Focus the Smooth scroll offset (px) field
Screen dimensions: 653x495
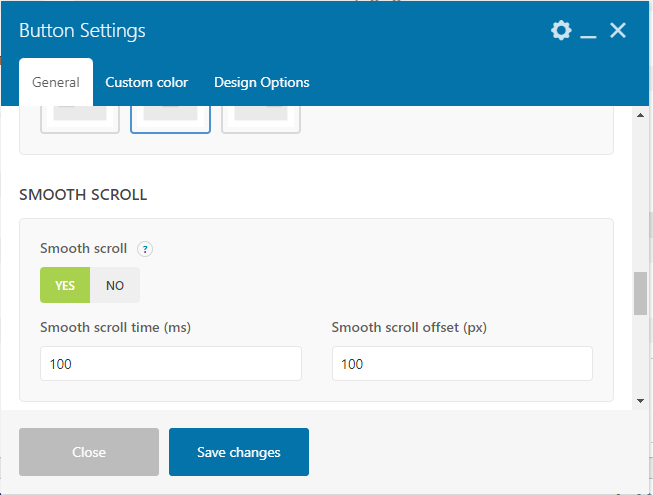tap(462, 364)
